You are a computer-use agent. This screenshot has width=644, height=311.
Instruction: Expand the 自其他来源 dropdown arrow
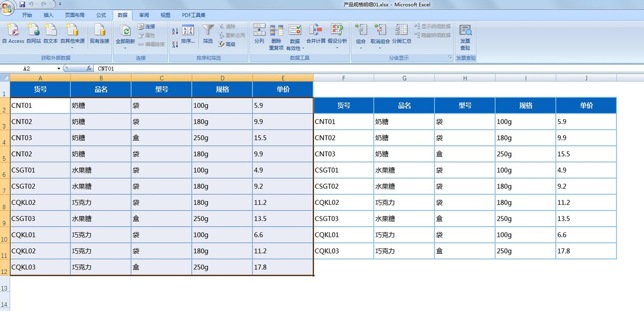(72, 47)
